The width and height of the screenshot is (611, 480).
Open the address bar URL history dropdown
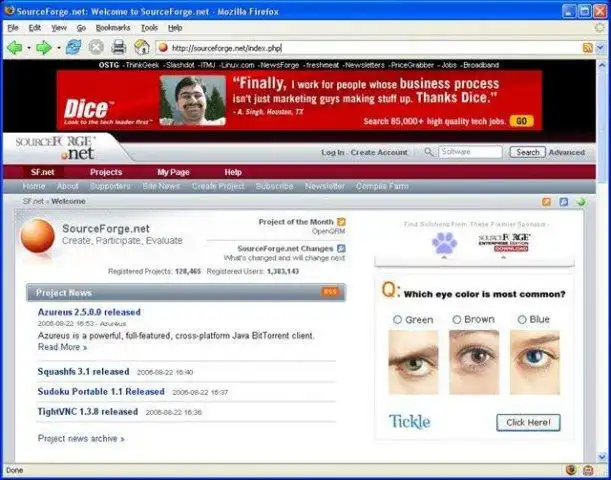coord(600,48)
